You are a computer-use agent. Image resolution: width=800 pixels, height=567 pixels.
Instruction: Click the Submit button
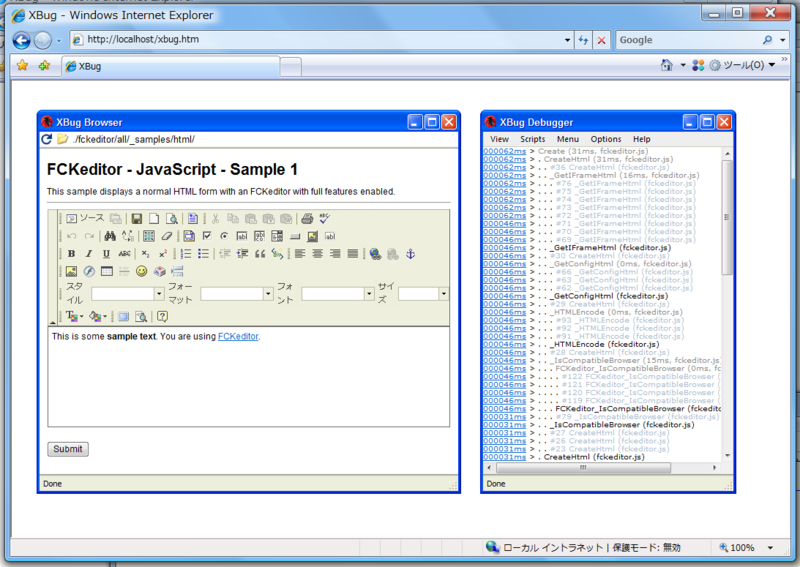tap(68, 449)
